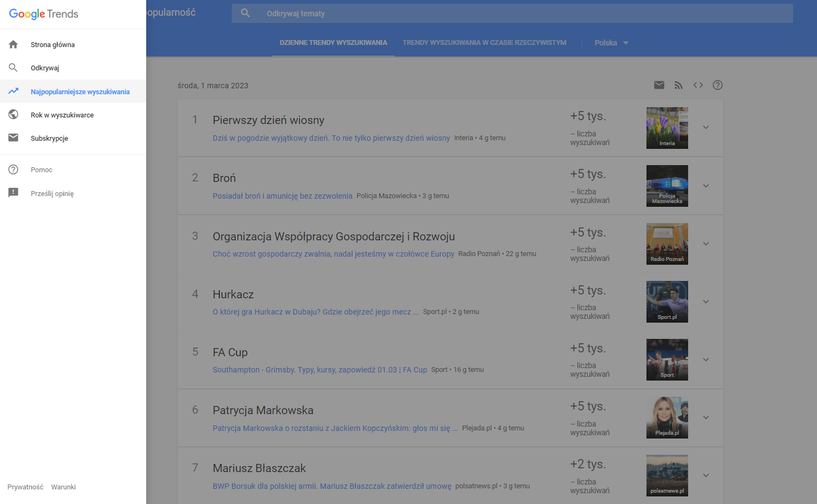Open article O której gra Hurkacz w Dubaju
The image size is (817, 504).
(316, 312)
